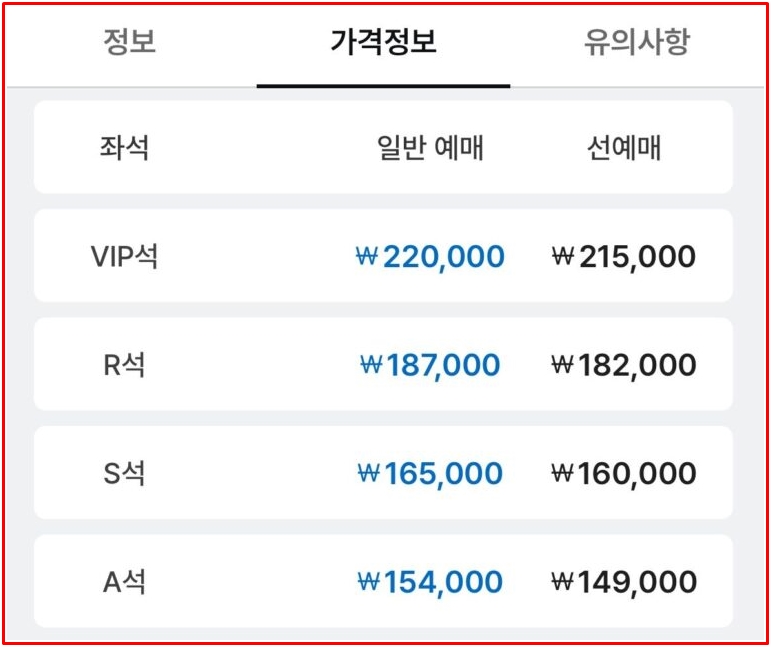Open the 유의사항 tab
The image size is (771, 647).
click(637, 42)
